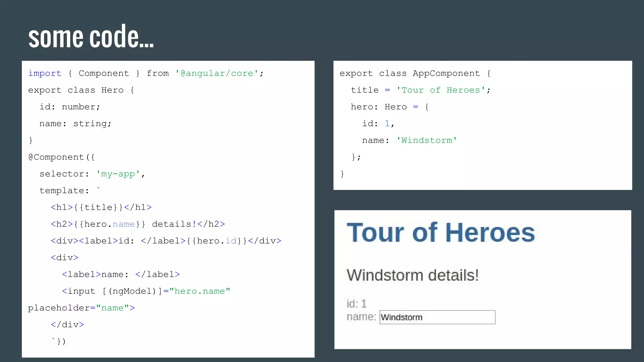The height and width of the screenshot is (362, 644).
Task: Click the '@Component({' decorator line
Action: pyautogui.click(x=62, y=157)
